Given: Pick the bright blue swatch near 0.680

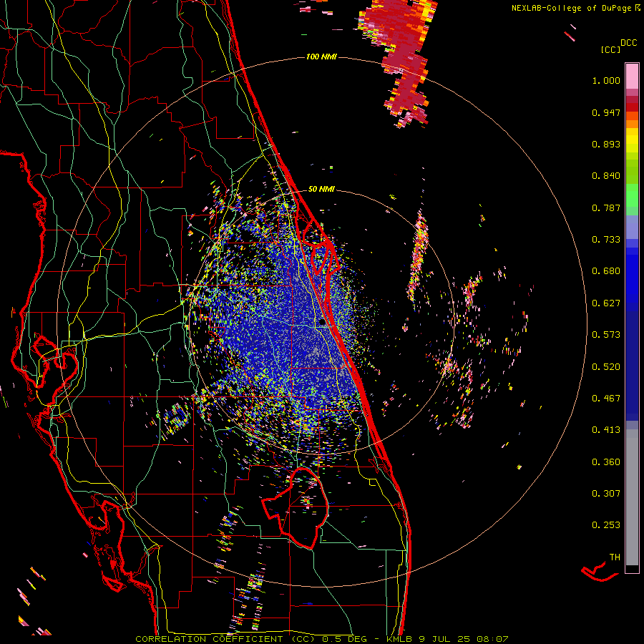Looking at the screenshot, I should point(632,275).
